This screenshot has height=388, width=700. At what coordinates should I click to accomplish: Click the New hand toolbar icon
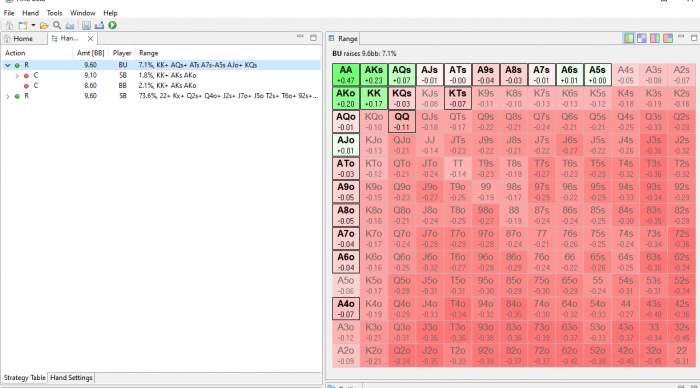click(22, 25)
